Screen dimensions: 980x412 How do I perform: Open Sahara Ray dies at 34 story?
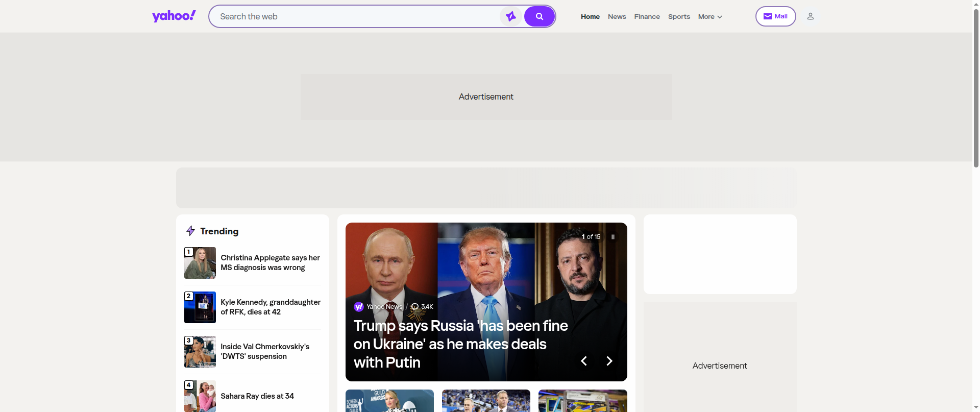(257, 396)
